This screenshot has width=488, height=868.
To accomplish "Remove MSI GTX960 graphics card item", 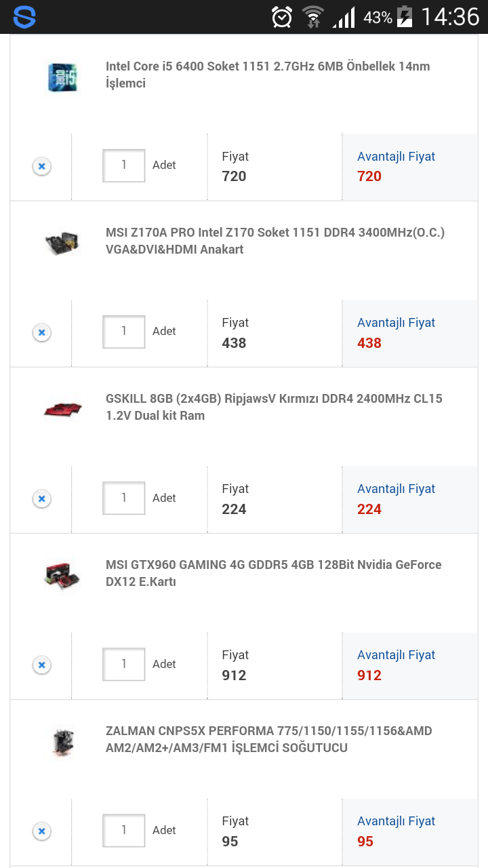I will [x=41, y=665].
